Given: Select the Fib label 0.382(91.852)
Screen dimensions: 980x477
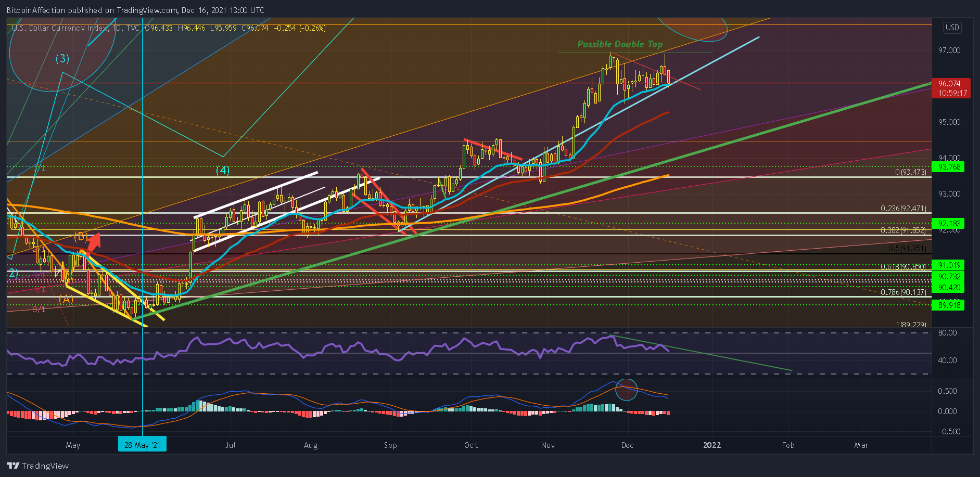Looking at the screenshot, I should pyautogui.click(x=903, y=230).
